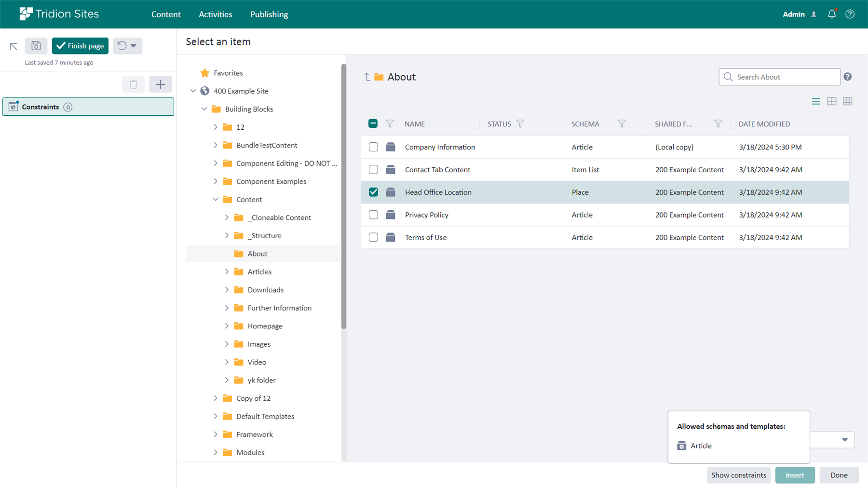Sort by the Name column header

point(415,124)
